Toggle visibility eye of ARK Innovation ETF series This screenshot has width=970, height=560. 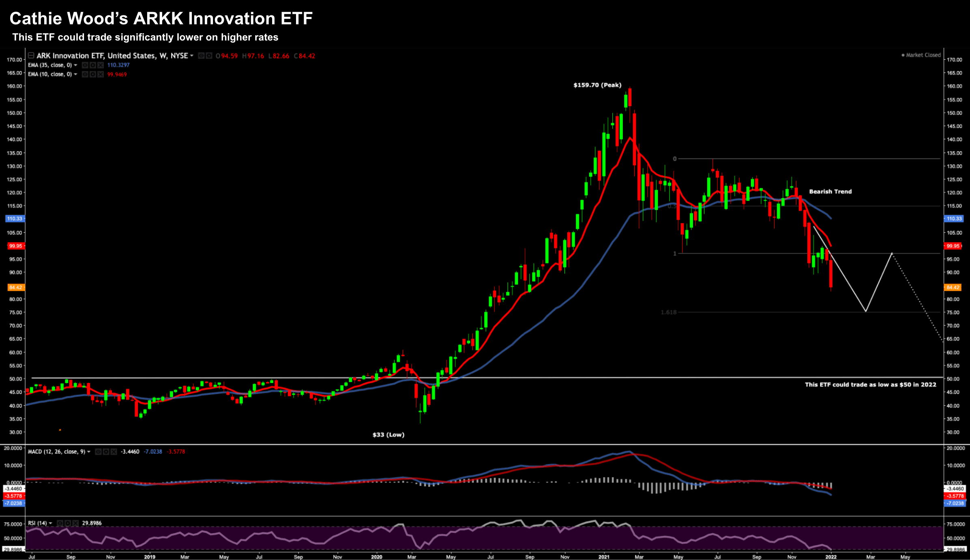click(x=201, y=56)
